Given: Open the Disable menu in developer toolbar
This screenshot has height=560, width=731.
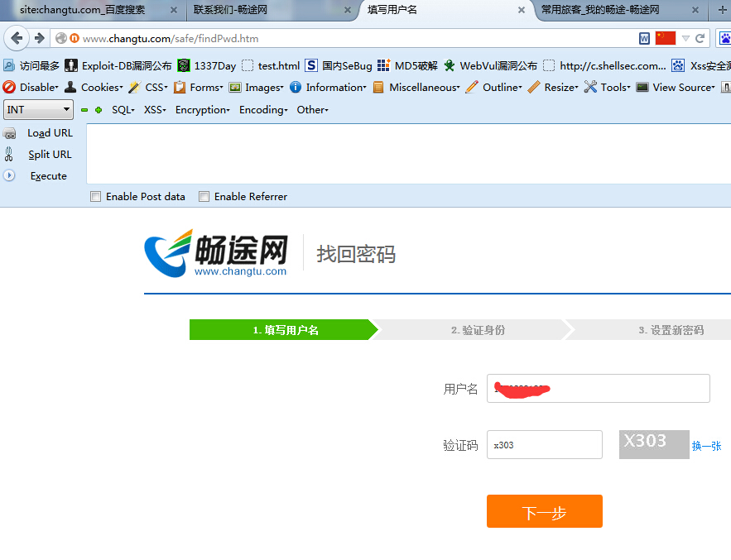Looking at the screenshot, I should pos(31,87).
